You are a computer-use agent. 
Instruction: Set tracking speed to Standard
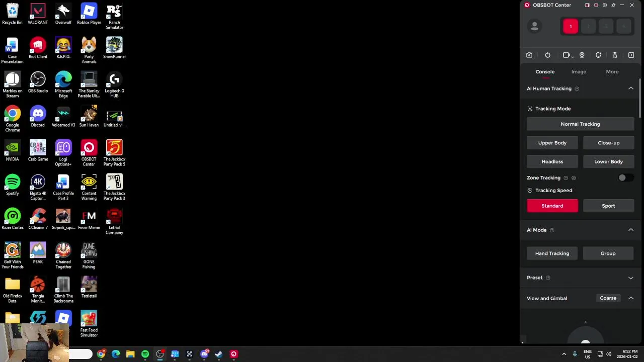552,206
